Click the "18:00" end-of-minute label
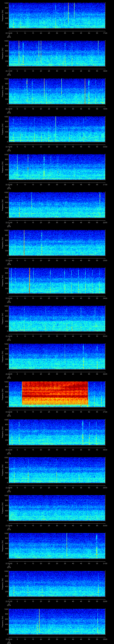The width and height of the screenshot is (114, 644). point(105,71)
